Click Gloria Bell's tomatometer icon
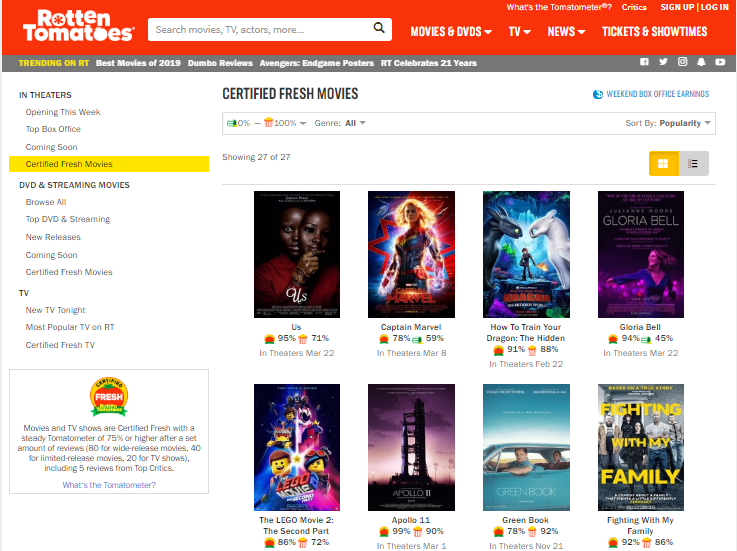The width and height of the screenshot is (737, 551). point(613,338)
